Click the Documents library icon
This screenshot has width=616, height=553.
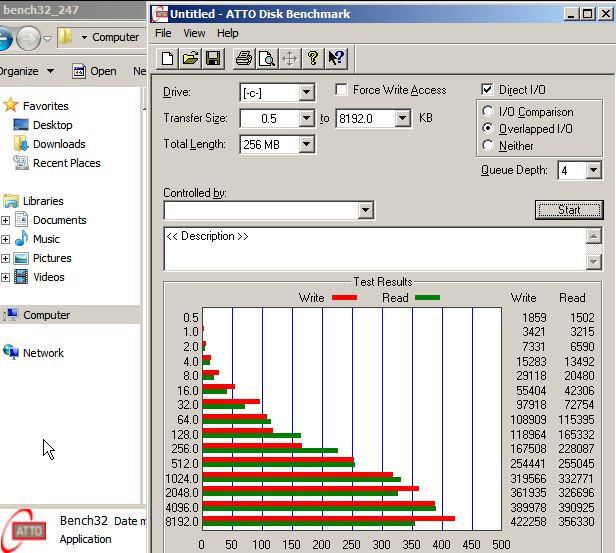pos(21,219)
